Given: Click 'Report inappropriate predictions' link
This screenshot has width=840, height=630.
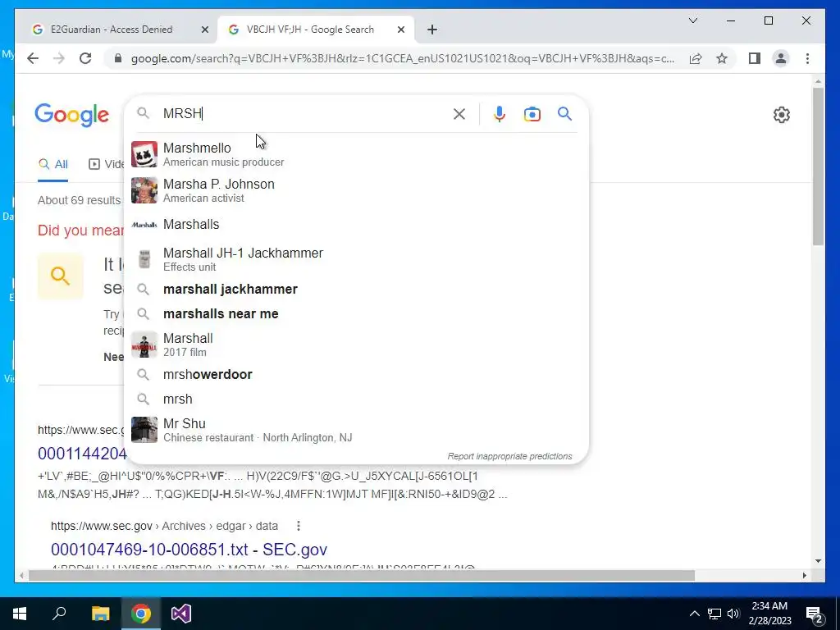Looking at the screenshot, I should (509, 456).
